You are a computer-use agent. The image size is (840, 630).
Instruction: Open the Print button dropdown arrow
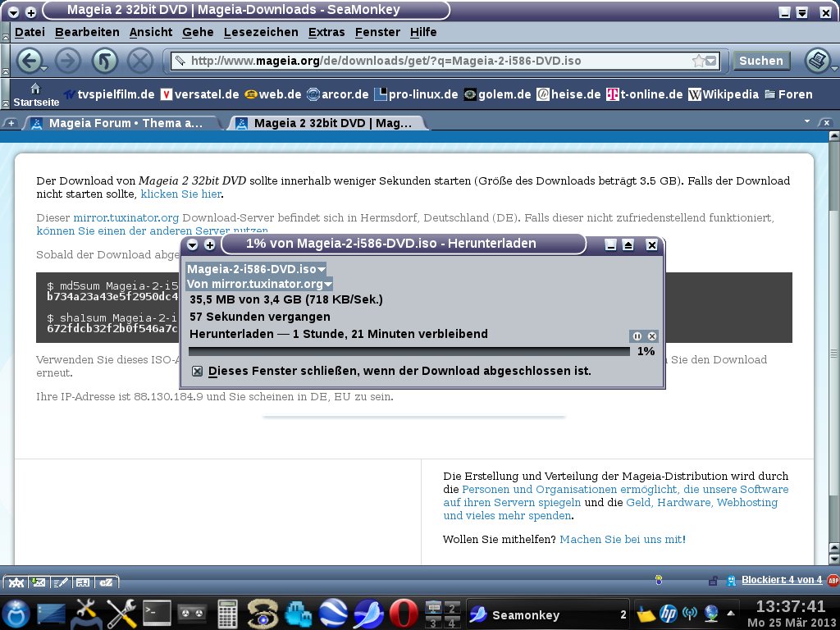[x=834, y=69]
